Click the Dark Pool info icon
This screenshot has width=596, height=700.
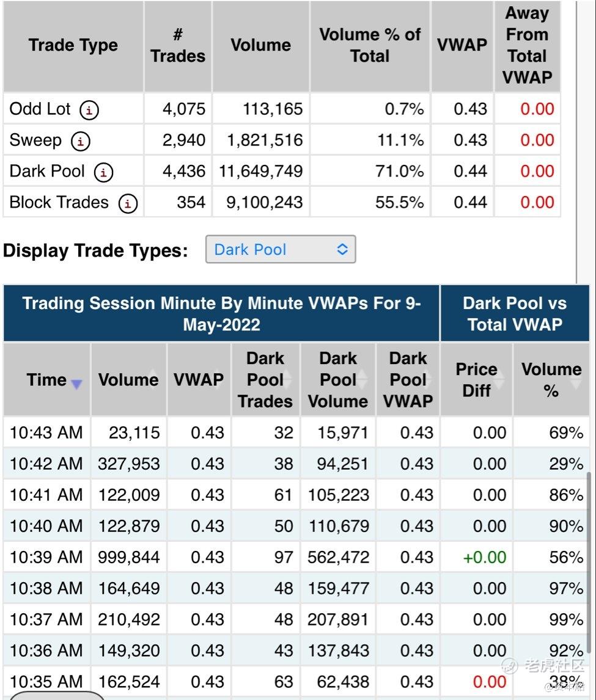click(x=103, y=172)
